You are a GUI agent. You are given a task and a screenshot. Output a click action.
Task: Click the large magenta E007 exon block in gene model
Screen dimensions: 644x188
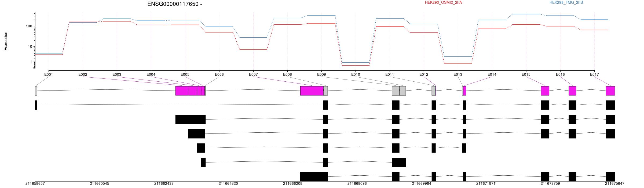(312, 91)
